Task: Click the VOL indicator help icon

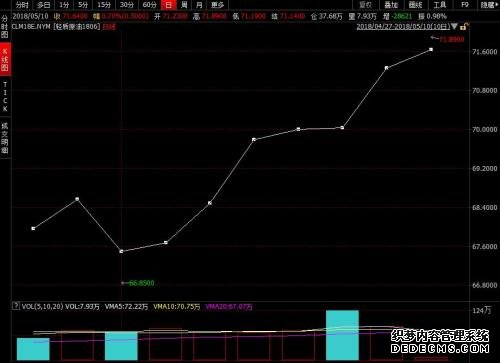Action: tap(16, 305)
